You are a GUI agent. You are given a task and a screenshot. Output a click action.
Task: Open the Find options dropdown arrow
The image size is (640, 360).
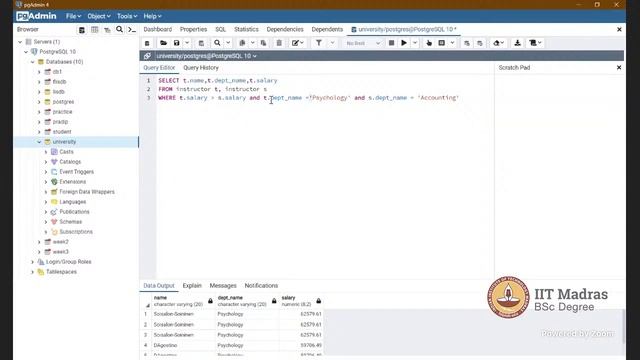click(x=228, y=43)
